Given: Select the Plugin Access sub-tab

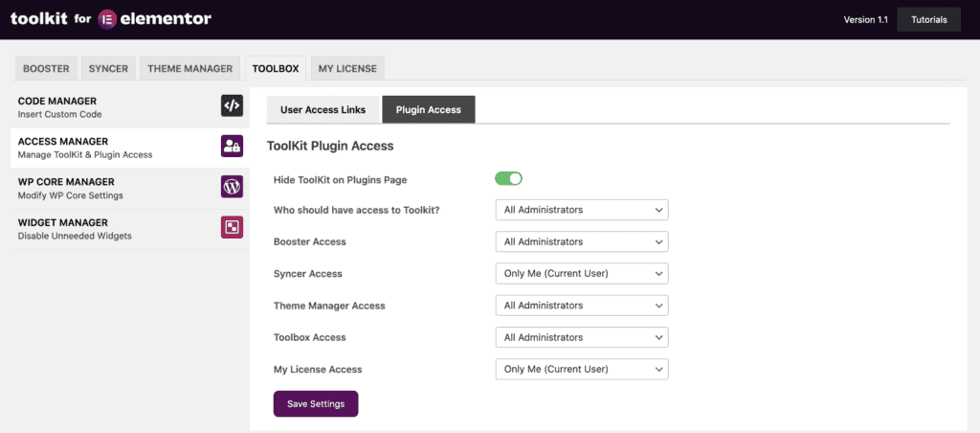Looking at the screenshot, I should pyautogui.click(x=429, y=109).
